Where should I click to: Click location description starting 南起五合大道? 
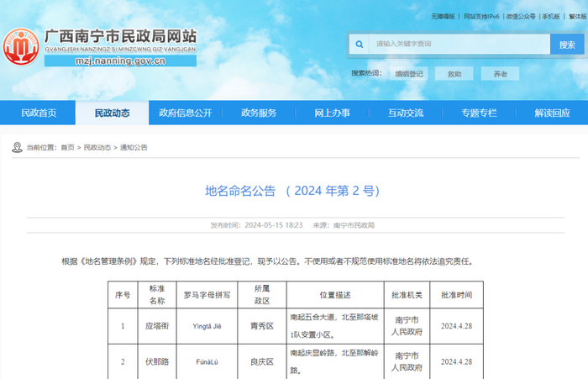click(x=334, y=326)
